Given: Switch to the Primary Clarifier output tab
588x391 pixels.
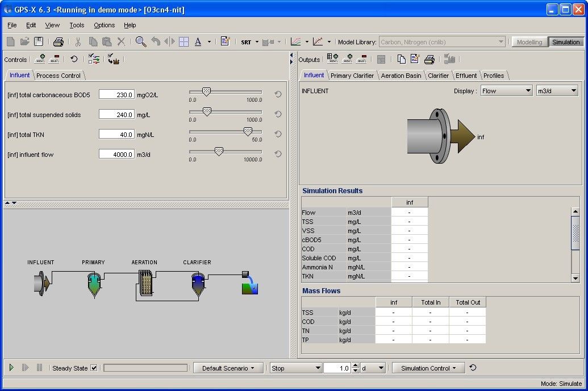Looking at the screenshot, I should coord(352,76).
